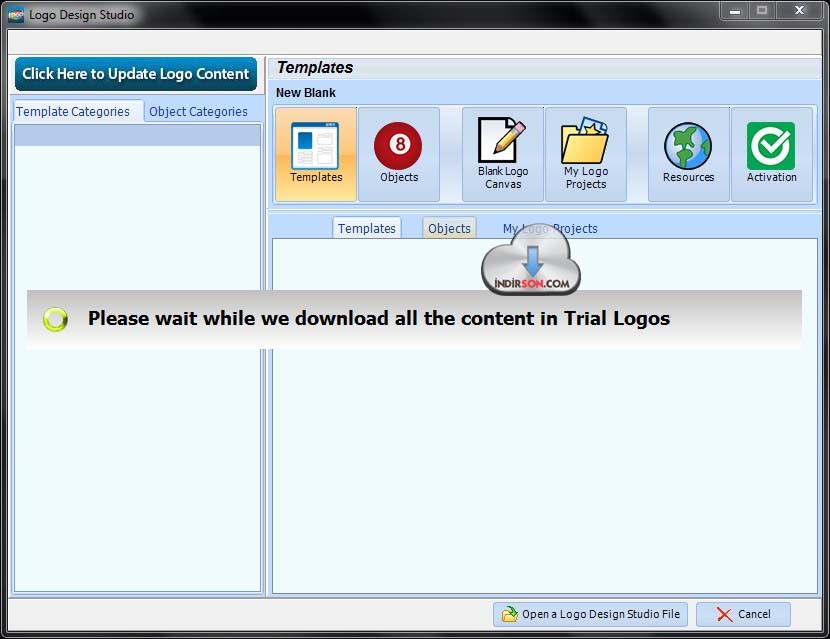Screen dimensions: 830x639
Task: Open the Activation checkmark icon
Action: (772, 154)
